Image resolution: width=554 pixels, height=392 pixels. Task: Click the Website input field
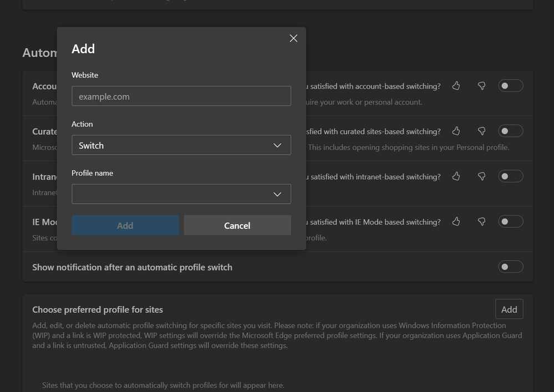coord(181,96)
